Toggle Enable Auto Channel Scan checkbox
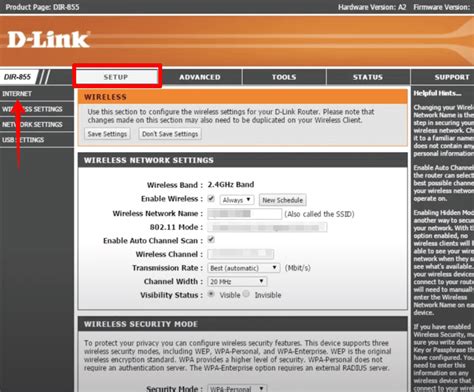The image size is (474, 392). tap(211, 240)
